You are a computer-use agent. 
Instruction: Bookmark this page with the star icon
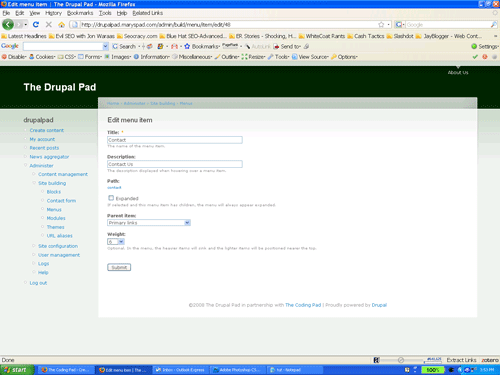[381, 25]
